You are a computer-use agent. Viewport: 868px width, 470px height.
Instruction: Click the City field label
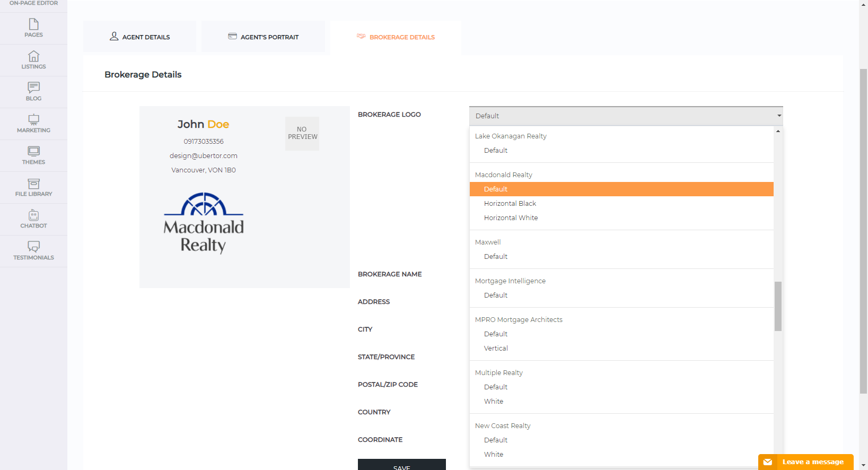(365, 329)
